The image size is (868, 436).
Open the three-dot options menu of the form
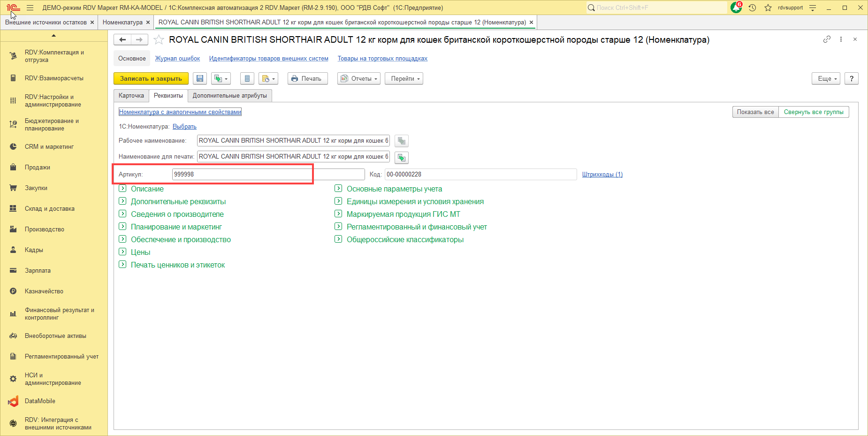click(841, 39)
